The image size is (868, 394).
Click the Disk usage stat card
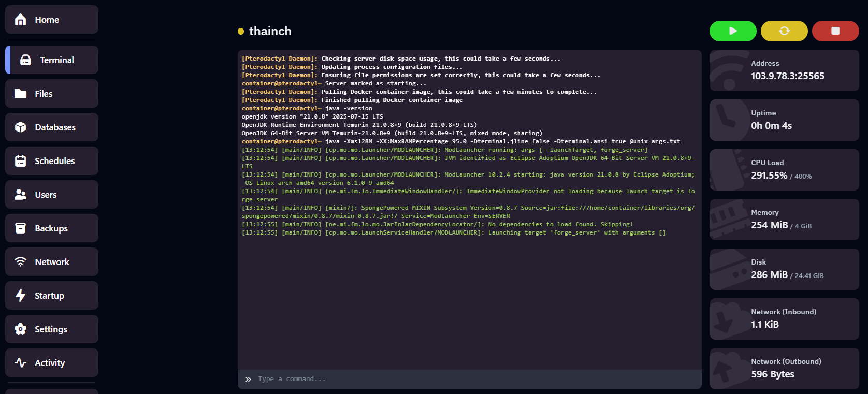pos(784,269)
